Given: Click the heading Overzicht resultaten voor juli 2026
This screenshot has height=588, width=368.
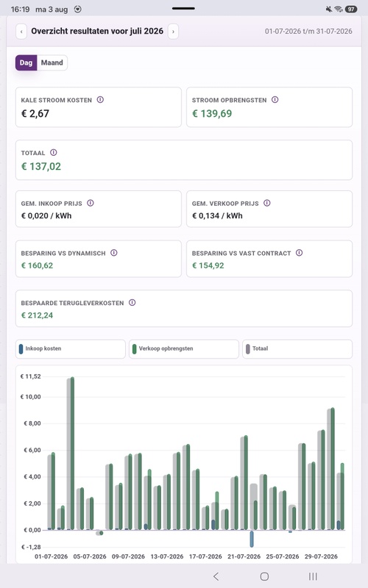Looking at the screenshot, I should pos(97,31).
